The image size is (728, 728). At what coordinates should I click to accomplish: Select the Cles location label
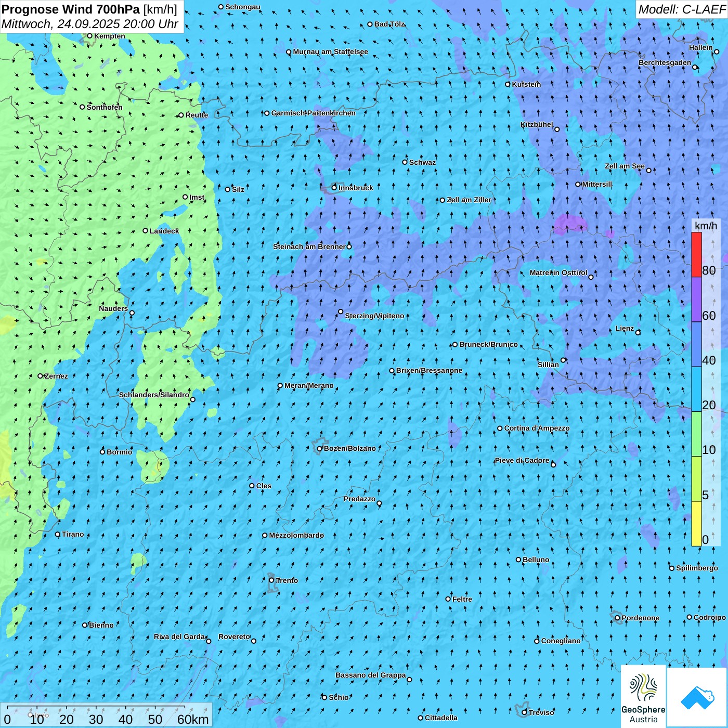tap(264, 486)
